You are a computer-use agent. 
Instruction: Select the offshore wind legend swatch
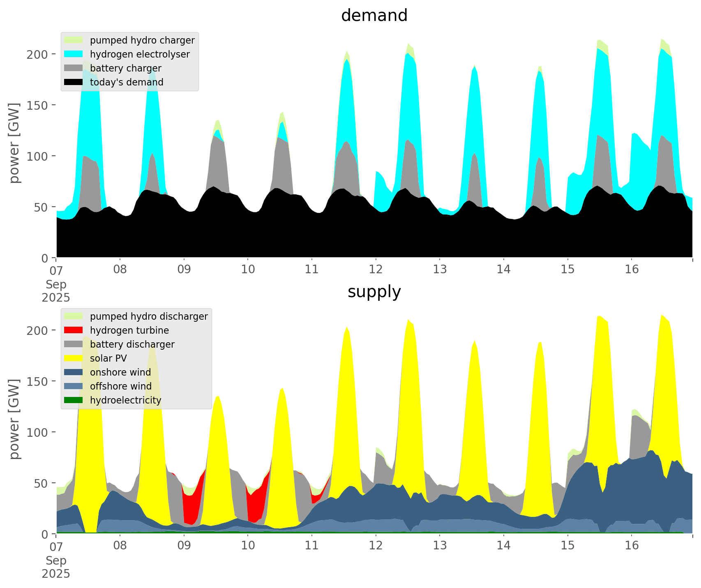74,386
